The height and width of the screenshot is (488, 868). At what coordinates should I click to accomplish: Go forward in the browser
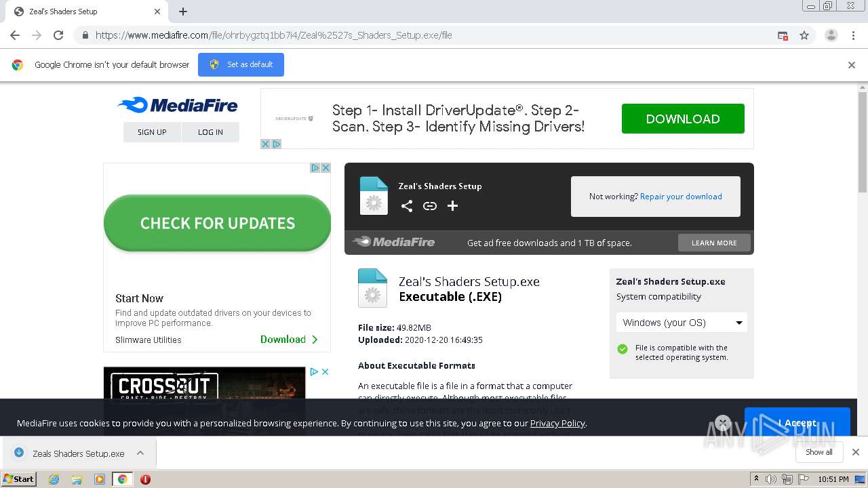point(37,35)
